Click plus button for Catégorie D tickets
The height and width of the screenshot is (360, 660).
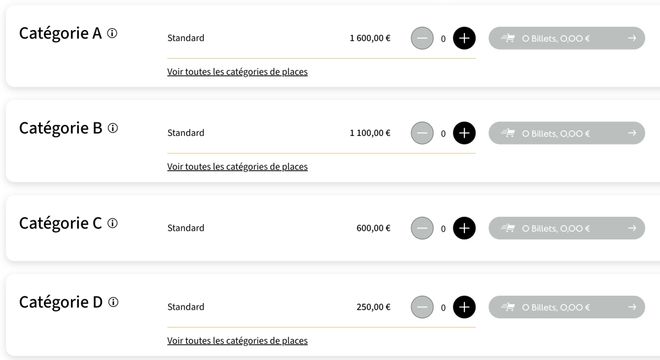point(464,307)
